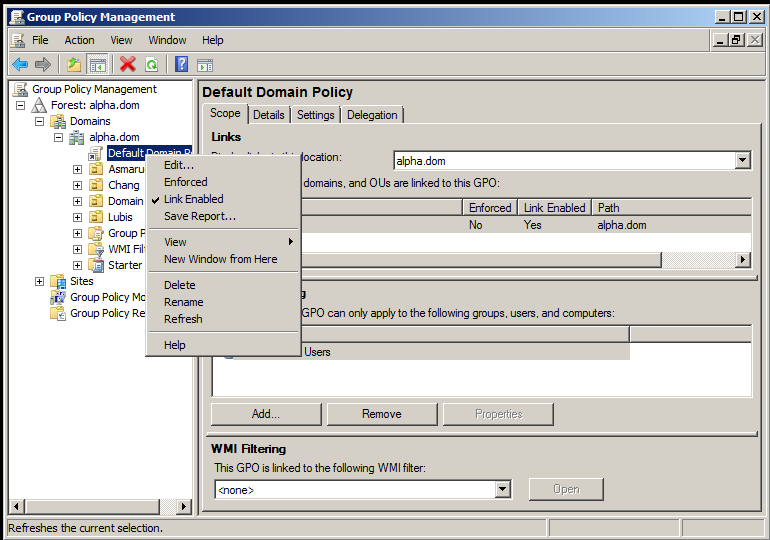The height and width of the screenshot is (540, 770).
Task: Click the Asmaru OU folder icon
Action: (96, 169)
